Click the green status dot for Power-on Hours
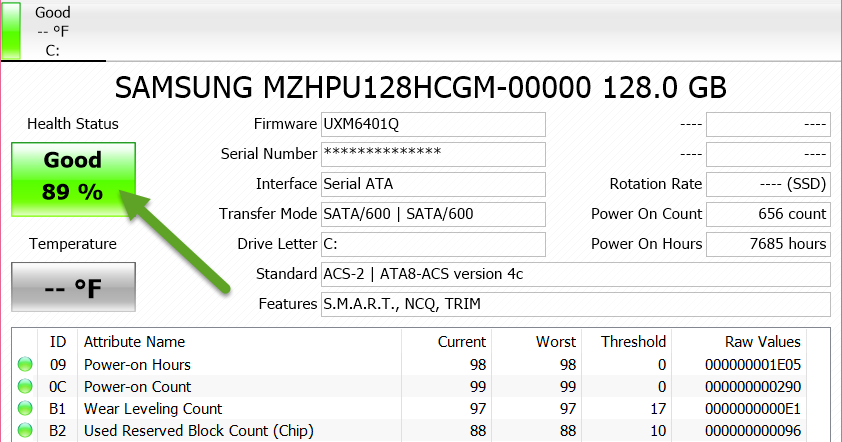Screen dimensions: 842x442 25,365
